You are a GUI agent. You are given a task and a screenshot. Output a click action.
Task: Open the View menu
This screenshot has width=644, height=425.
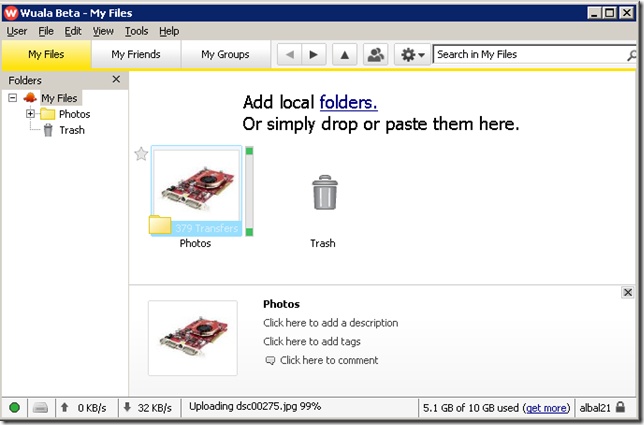103,31
